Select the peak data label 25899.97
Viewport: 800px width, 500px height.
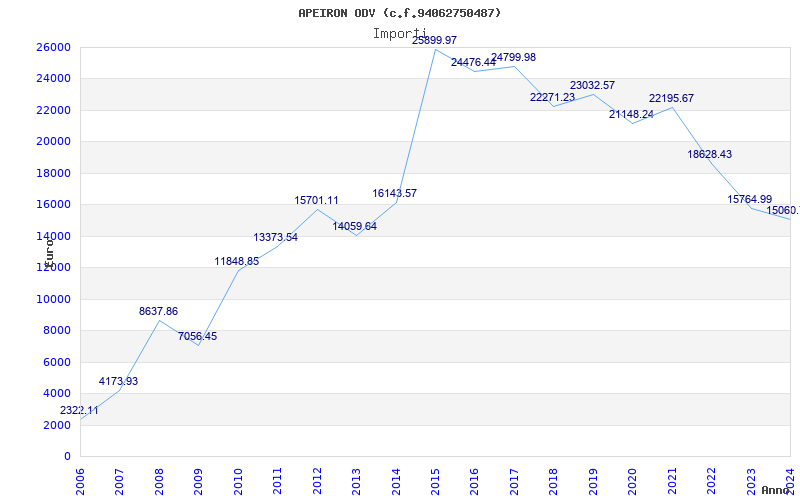pos(435,40)
